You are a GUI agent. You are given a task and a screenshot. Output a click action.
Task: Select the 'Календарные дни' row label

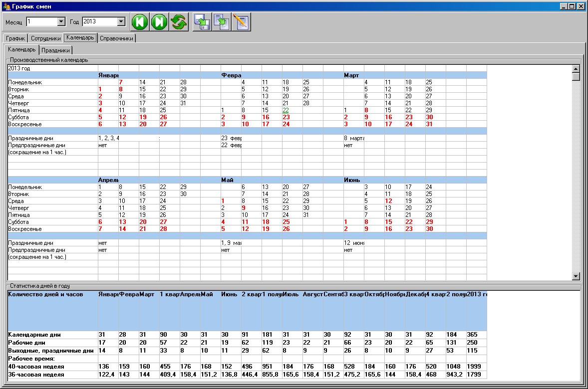point(52,335)
